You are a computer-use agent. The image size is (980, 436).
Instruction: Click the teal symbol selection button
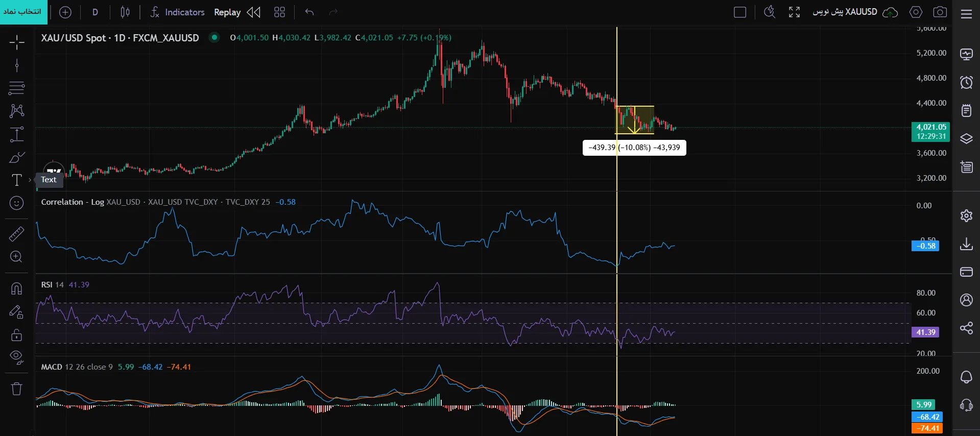click(x=23, y=12)
